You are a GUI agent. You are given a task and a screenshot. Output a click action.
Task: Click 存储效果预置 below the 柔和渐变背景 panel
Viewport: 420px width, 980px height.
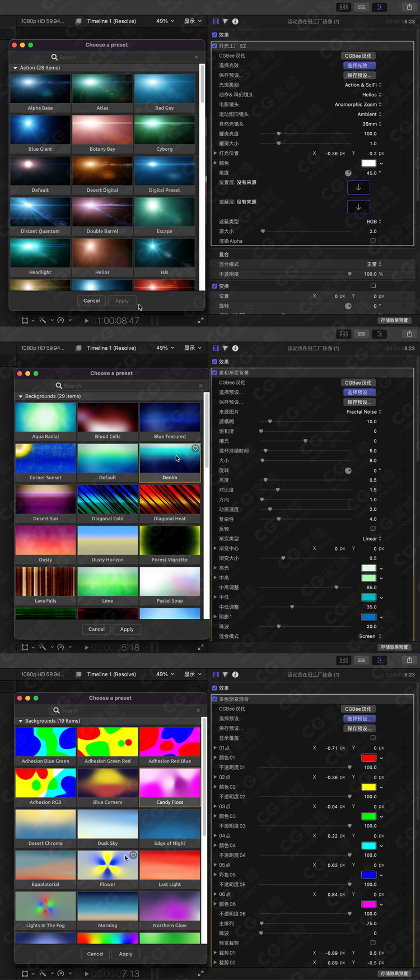[x=394, y=647]
